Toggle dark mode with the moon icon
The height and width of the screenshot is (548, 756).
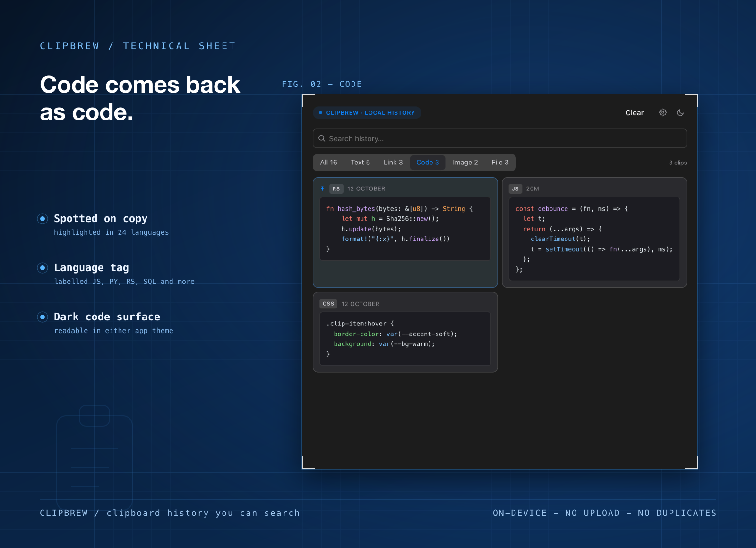click(680, 112)
